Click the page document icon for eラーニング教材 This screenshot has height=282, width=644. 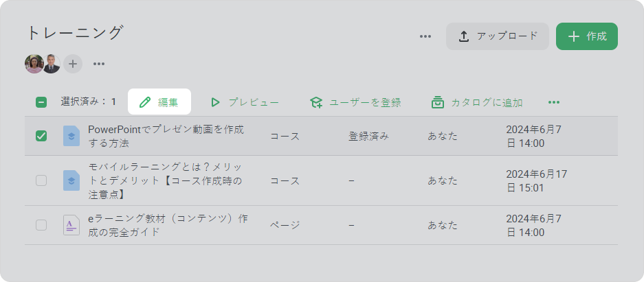pyautogui.click(x=71, y=225)
